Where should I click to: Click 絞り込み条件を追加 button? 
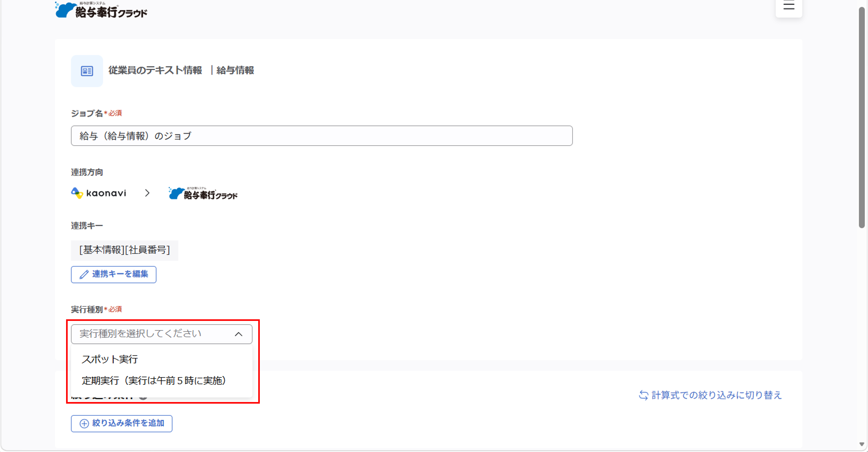coord(122,423)
